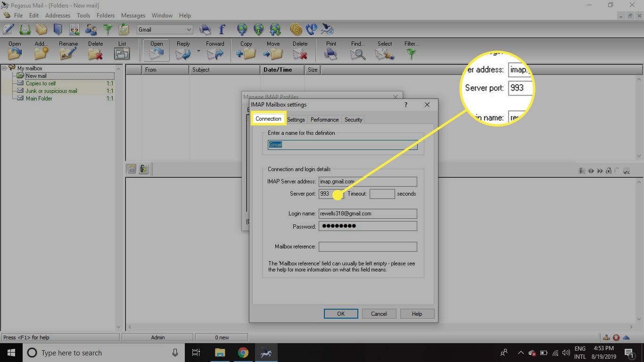Viewport: 644px width, 362px height.
Task: Click Delete message button with envelope icon
Action: 300,50
